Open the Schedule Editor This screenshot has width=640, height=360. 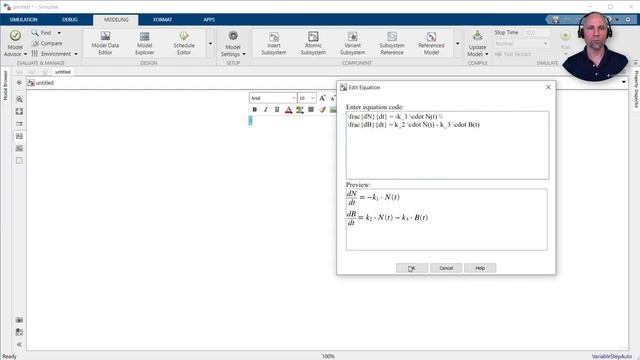pos(184,43)
